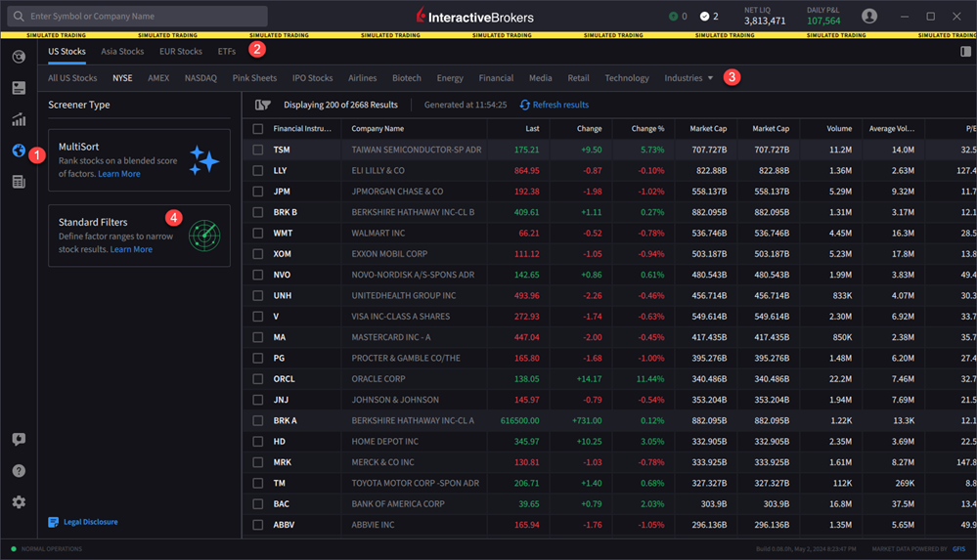The width and height of the screenshot is (977, 560).
Task: Click the collapse filter panel icon
Action: pyautogui.click(x=262, y=105)
